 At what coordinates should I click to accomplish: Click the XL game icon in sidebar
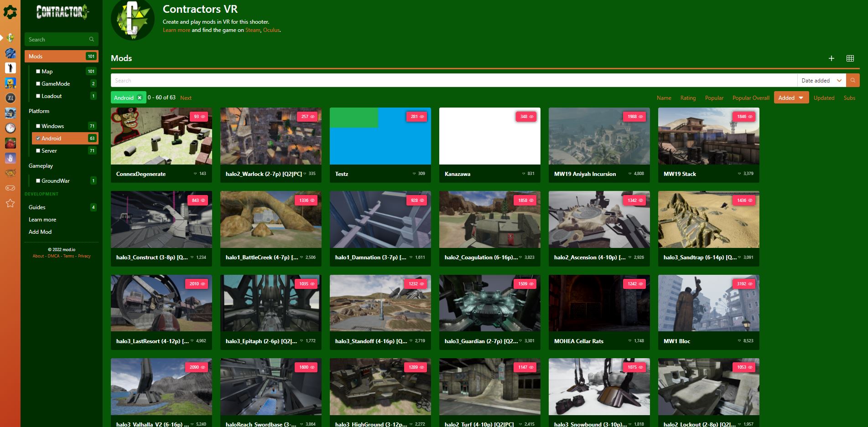coord(10,98)
